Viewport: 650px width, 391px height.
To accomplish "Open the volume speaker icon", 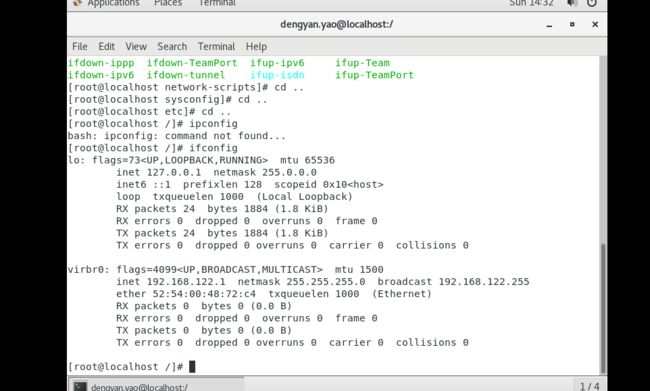I will pos(572,3).
